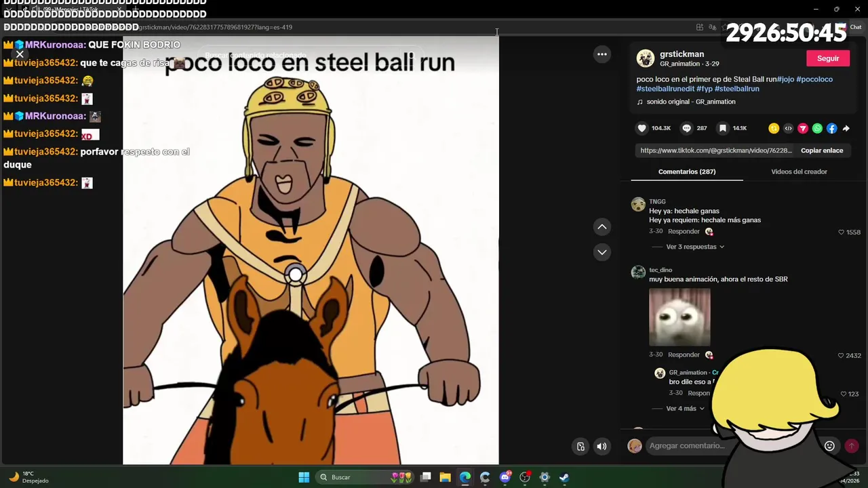Viewport: 868px width, 488px height.
Task: Go to previous video with up chevron
Action: tap(601, 226)
